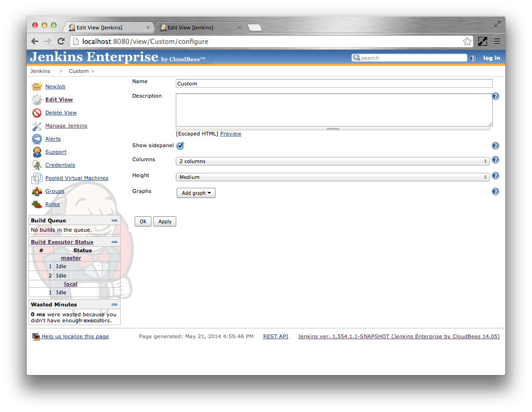The image size is (532, 412).
Task: Click in the Name input field
Action: click(x=334, y=84)
